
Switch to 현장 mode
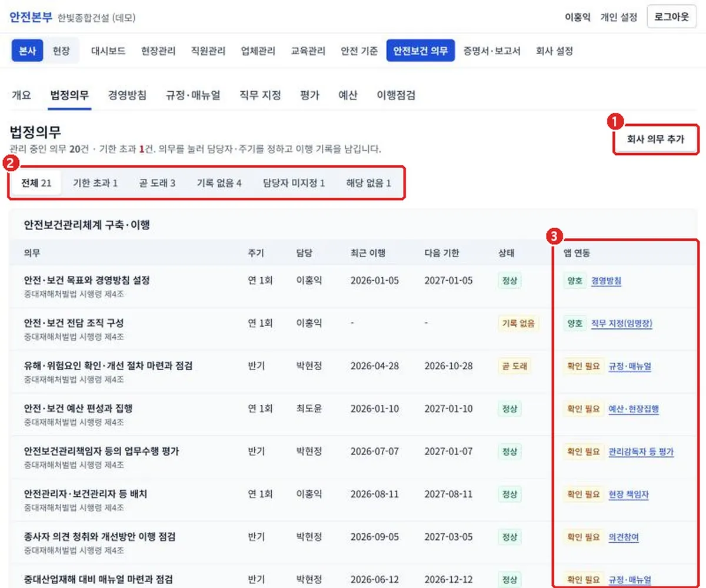click(61, 51)
